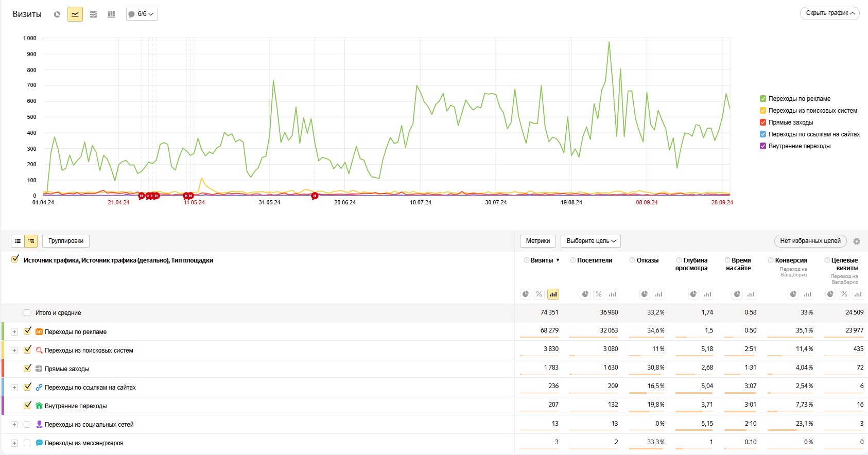
Task: Click the red chart annotation near 20.06.24
Action: coord(315,196)
